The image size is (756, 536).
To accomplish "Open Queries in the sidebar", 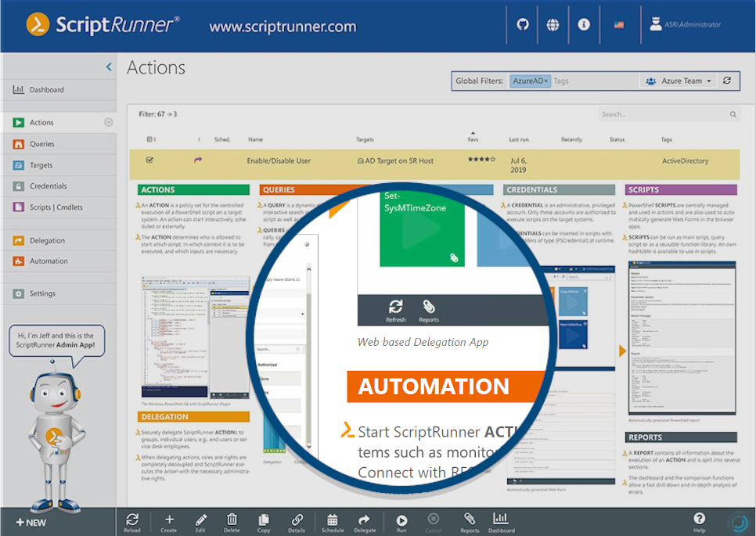I will click(x=42, y=144).
